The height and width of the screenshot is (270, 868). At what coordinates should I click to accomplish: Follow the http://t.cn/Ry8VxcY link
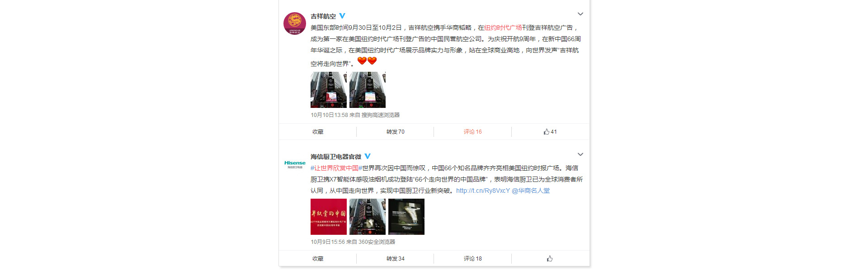click(483, 191)
